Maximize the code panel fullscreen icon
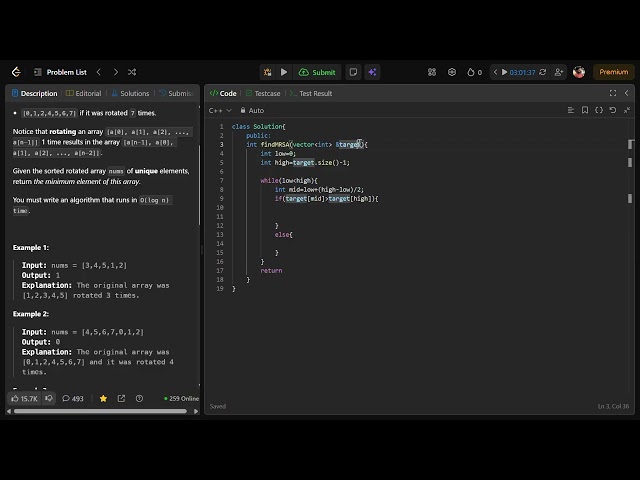Image resolution: width=640 pixels, height=480 pixels. pos(613,93)
